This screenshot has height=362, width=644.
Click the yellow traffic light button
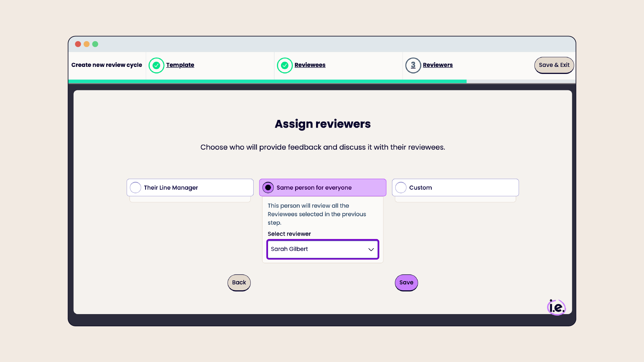86,44
